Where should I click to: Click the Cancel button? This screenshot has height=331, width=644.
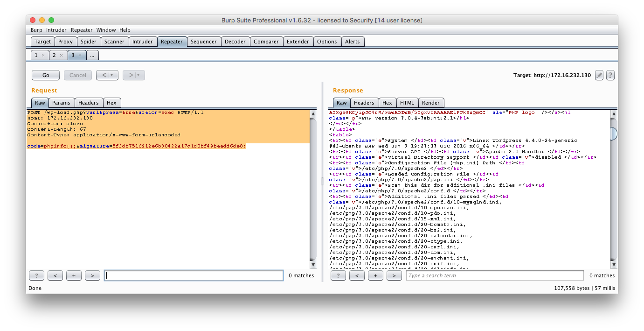78,75
